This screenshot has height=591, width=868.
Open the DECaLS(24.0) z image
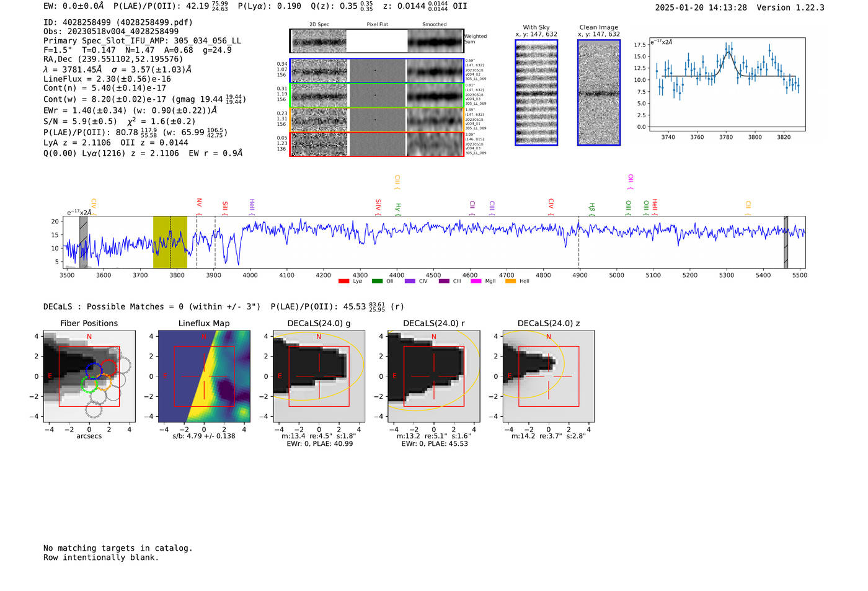point(548,376)
